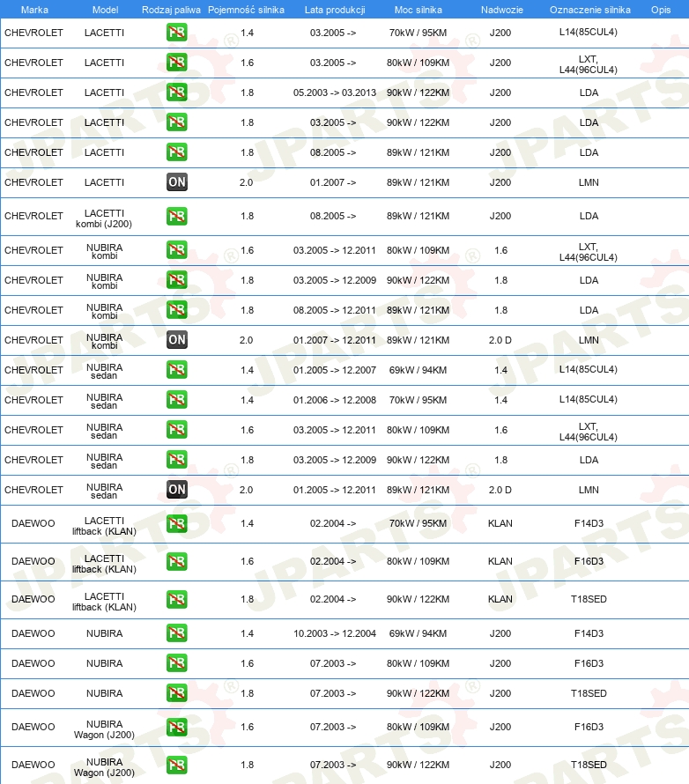The image size is (689, 784).
Task: Click the Nadwozie column header
Action: click(502, 10)
